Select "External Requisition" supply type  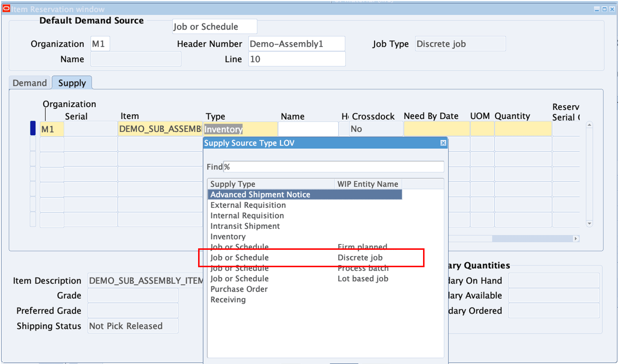[x=248, y=205]
